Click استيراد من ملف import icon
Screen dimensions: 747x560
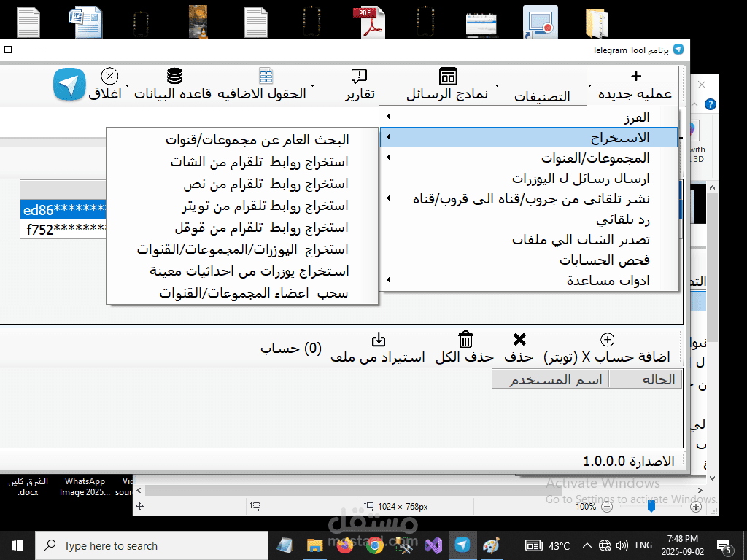click(379, 340)
